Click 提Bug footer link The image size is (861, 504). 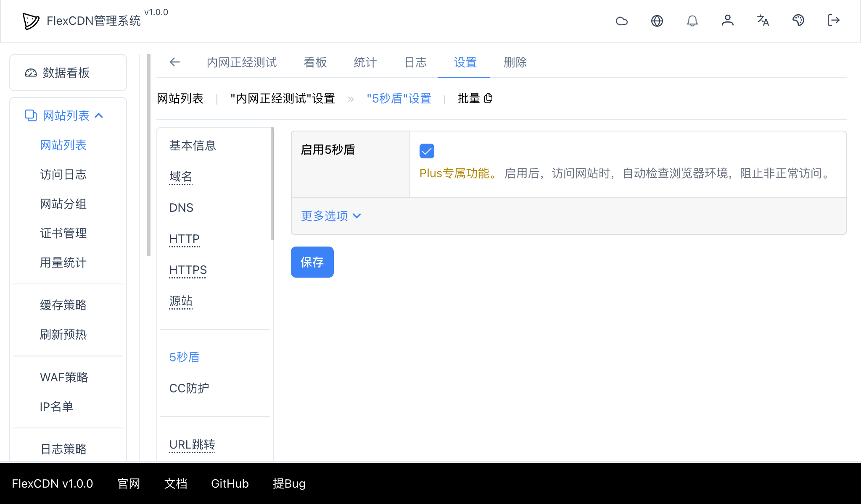coord(289,483)
